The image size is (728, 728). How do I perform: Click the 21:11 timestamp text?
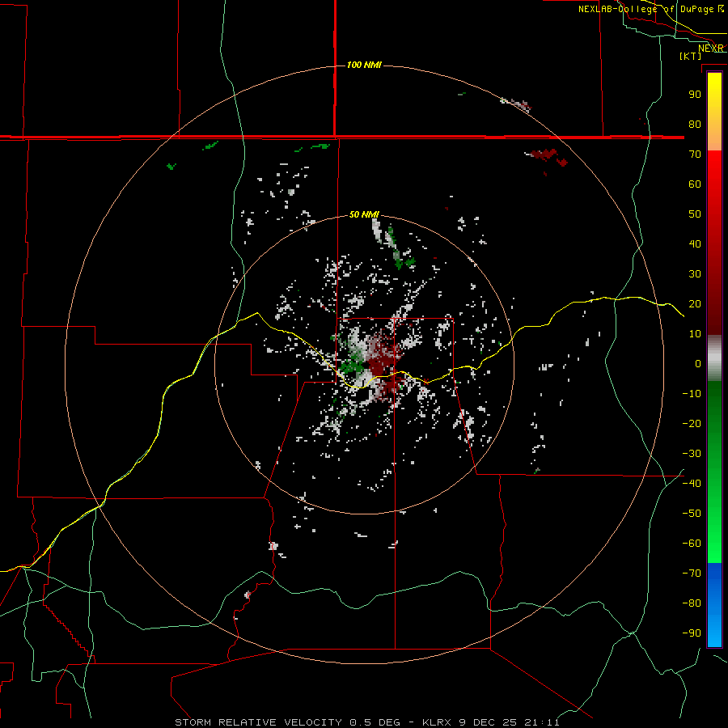point(542,722)
